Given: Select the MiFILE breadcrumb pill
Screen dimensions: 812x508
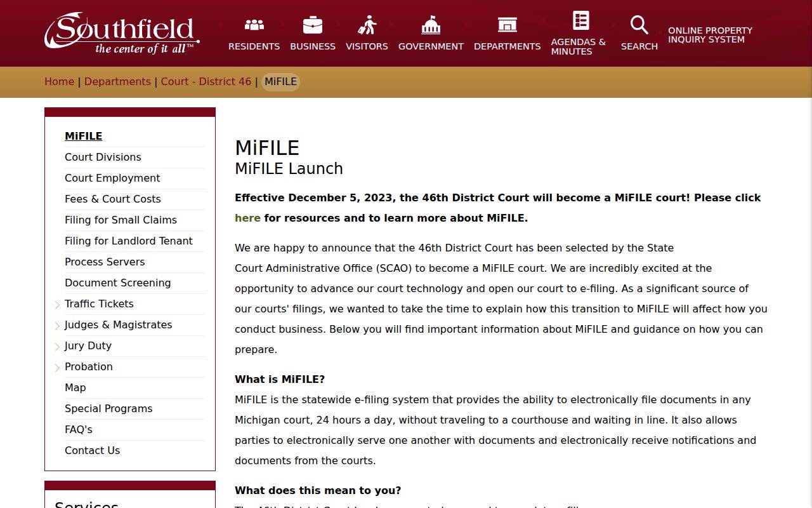Looking at the screenshot, I should [x=280, y=82].
